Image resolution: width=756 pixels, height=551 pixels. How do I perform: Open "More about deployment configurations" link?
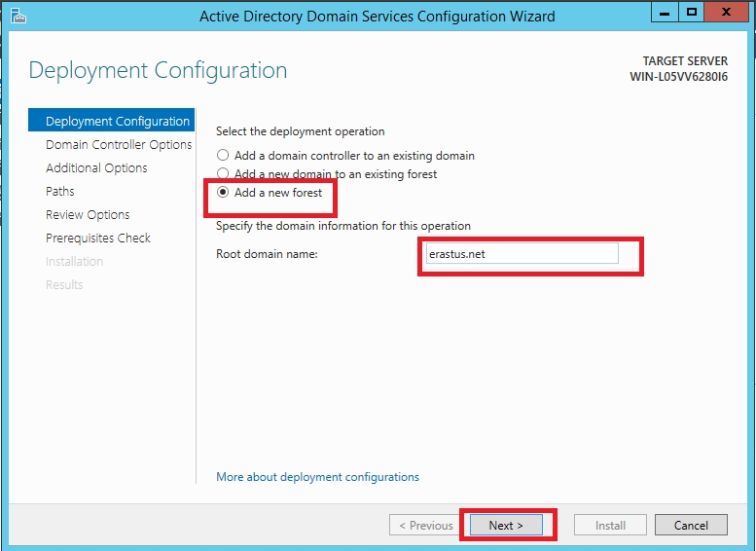(x=317, y=477)
